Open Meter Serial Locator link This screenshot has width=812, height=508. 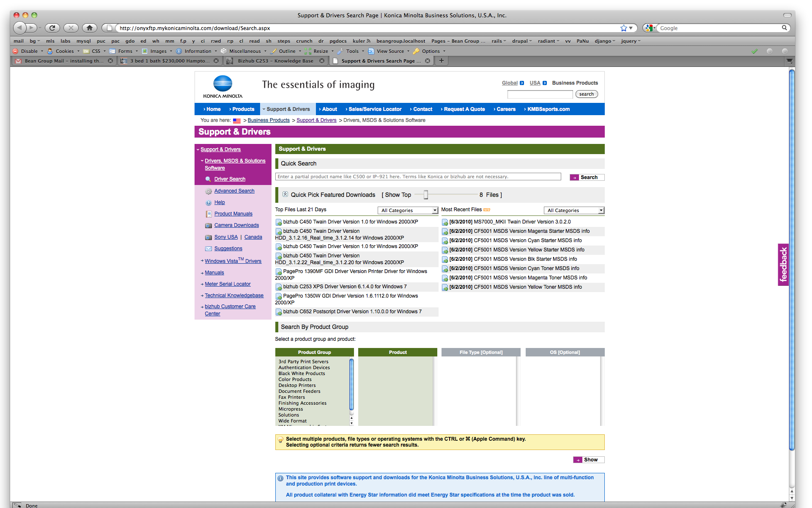228,284
